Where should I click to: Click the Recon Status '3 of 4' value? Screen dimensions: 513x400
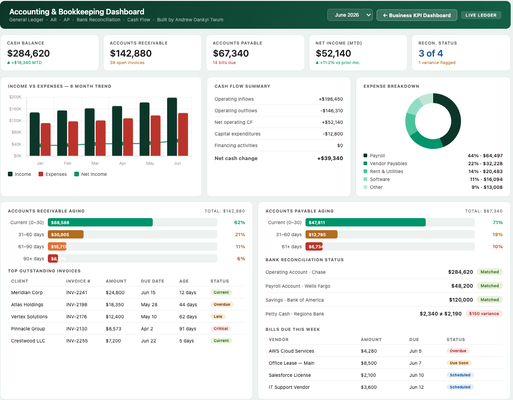[x=431, y=53]
